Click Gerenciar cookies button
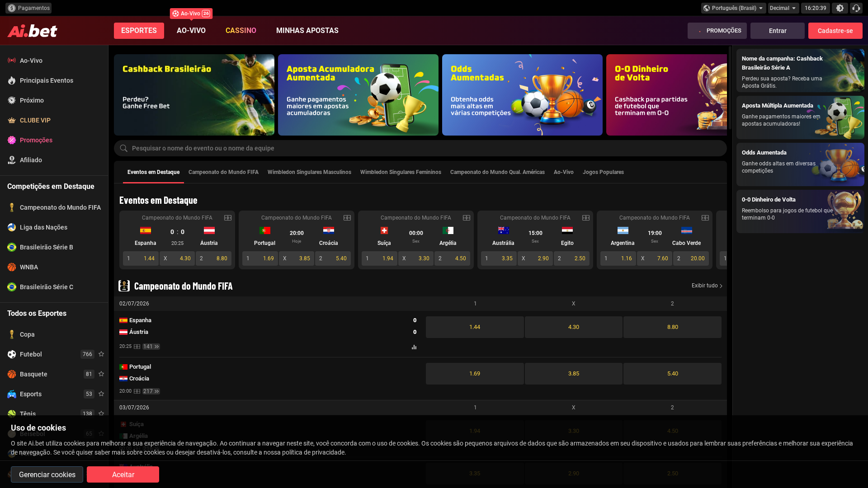This screenshot has width=868, height=488. click(x=47, y=474)
